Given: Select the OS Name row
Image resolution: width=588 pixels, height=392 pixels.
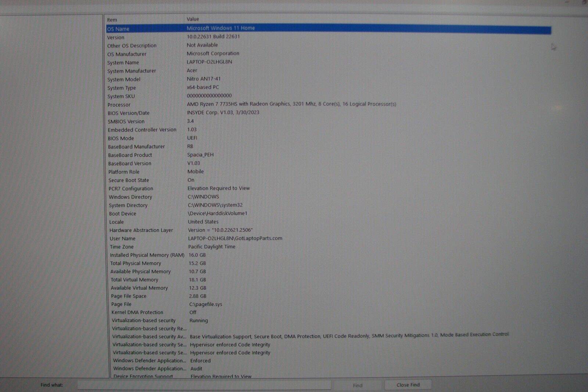Looking at the screenshot, I should [x=118, y=29].
